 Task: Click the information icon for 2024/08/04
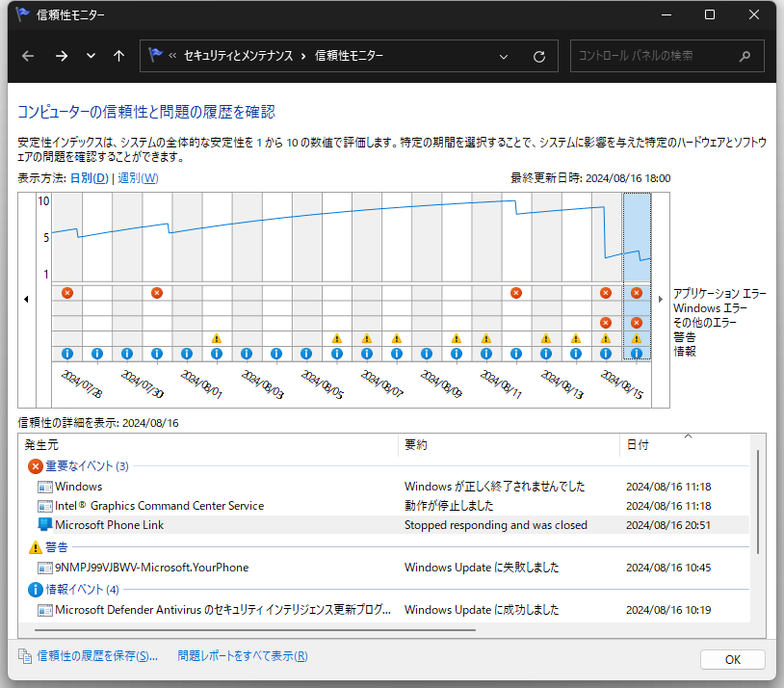tap(276, 354)
